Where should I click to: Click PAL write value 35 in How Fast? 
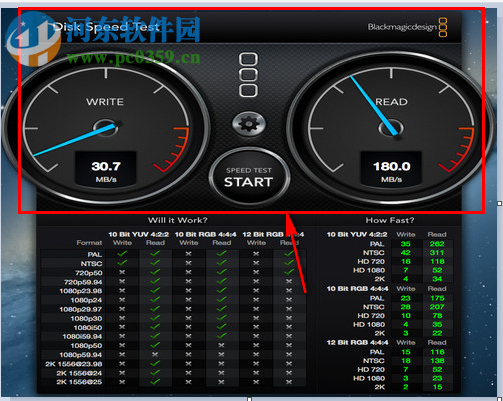coord(406,244)
